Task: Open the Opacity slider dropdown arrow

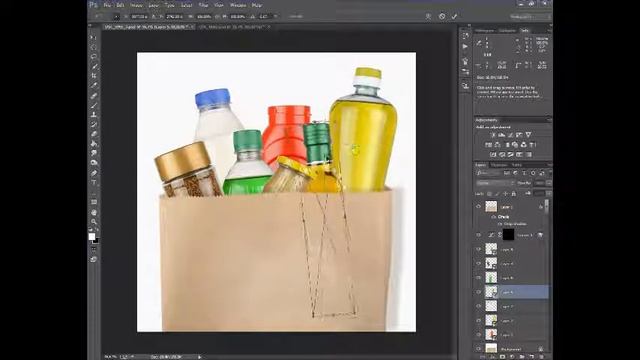Action: pos(549,183)
